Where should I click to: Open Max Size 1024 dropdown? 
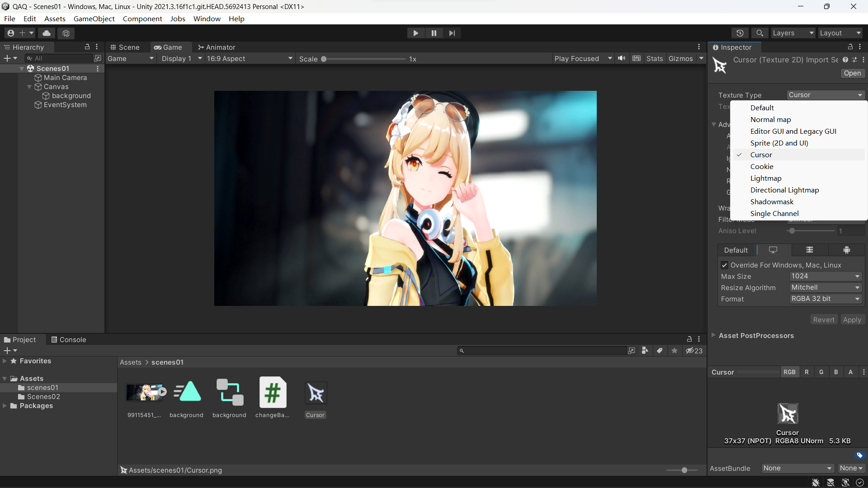click(826, 276)
